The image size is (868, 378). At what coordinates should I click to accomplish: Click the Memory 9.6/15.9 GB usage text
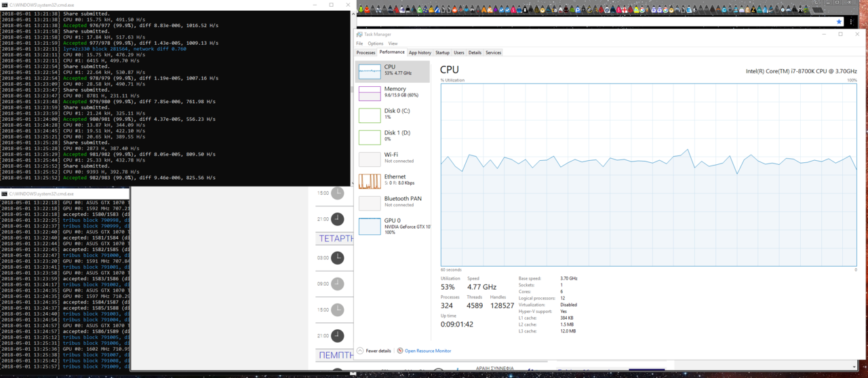point(401,95)
